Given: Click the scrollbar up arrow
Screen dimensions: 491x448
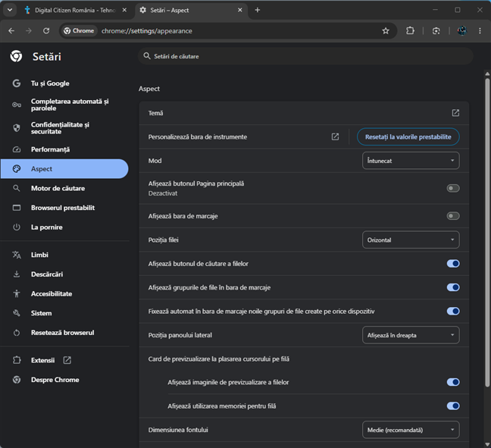Looking at the screenshot, I should pyautogui.click(x=487, y=74).
